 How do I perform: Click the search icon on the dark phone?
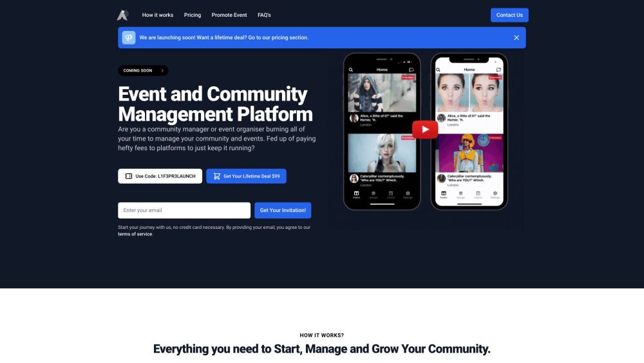coord(351,70)
